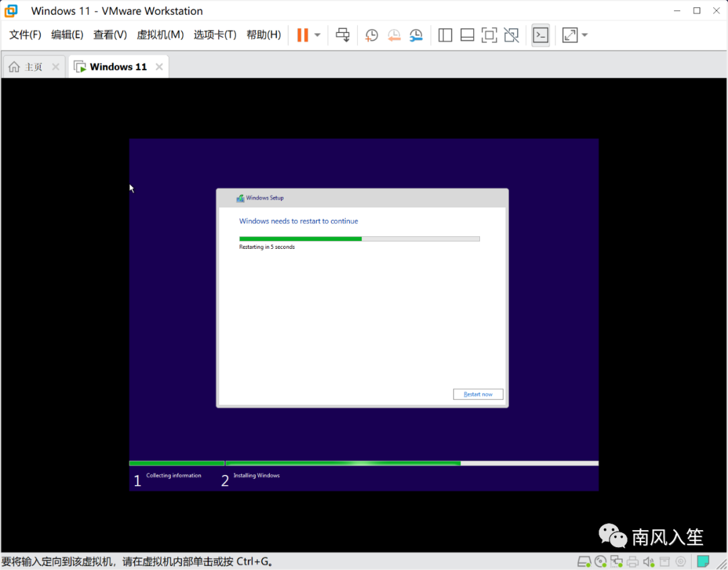
Task: Click the sound card speaker status icon
Action: click(648, 562)
